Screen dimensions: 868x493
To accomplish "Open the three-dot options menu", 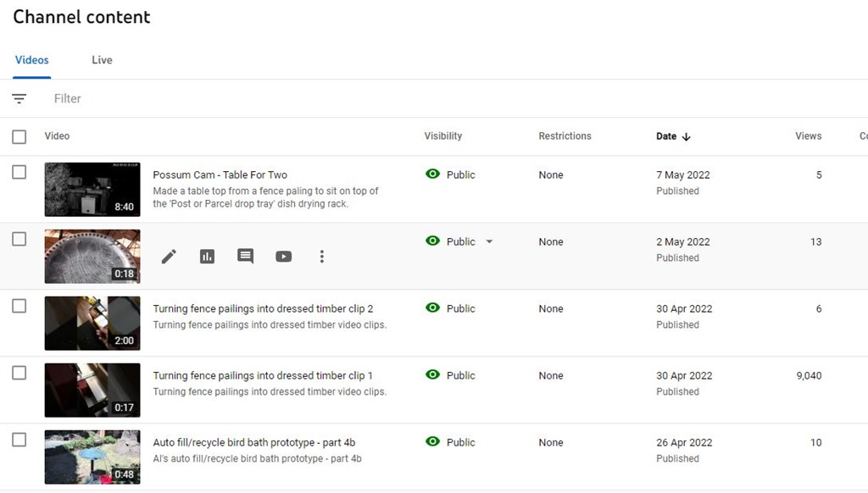I will (x=321, y=257).
